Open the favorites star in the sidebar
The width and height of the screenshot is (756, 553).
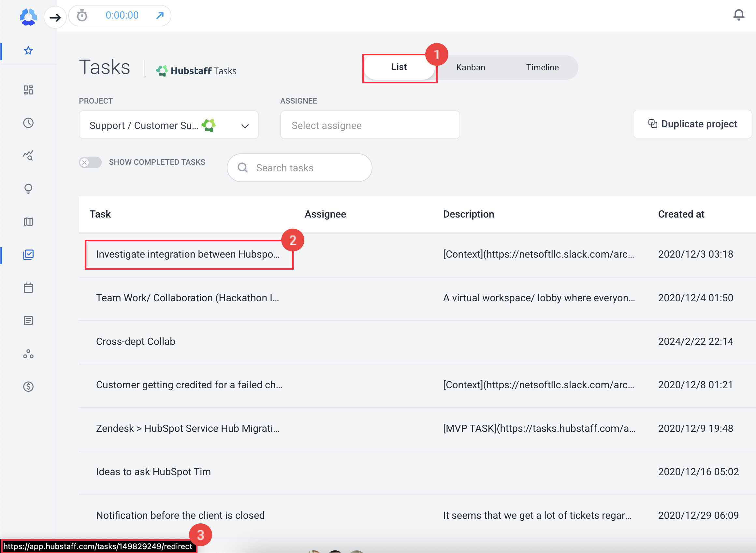pos(28,50)
